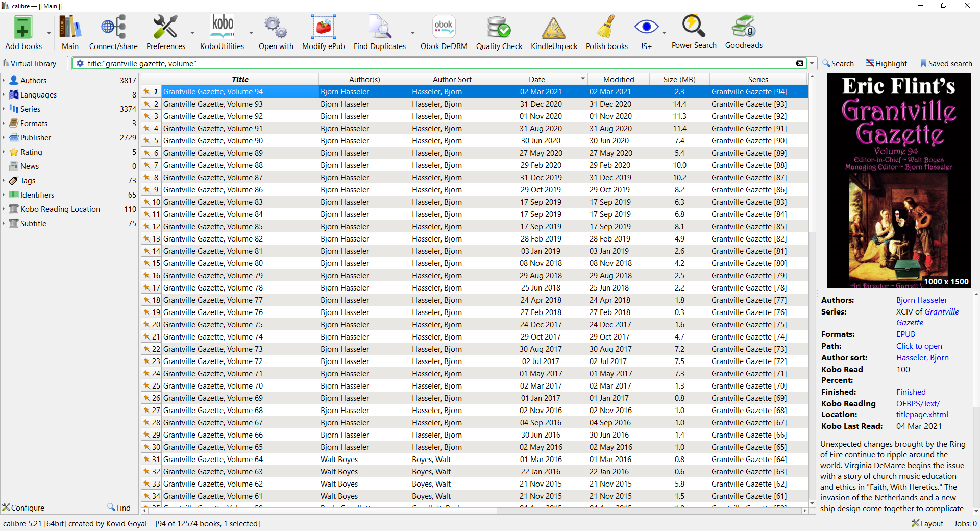Click the 'Hasseler, Bjorn' author sort link

[922, 357]
